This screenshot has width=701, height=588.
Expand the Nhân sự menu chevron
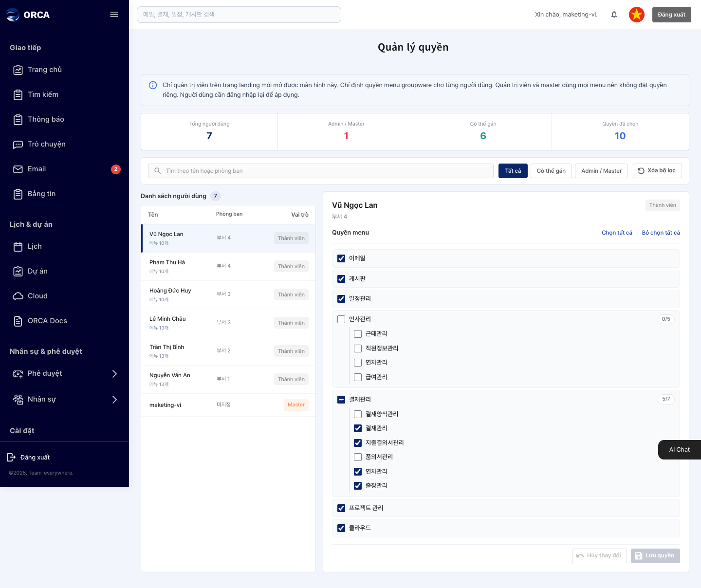tap(114, 400)
